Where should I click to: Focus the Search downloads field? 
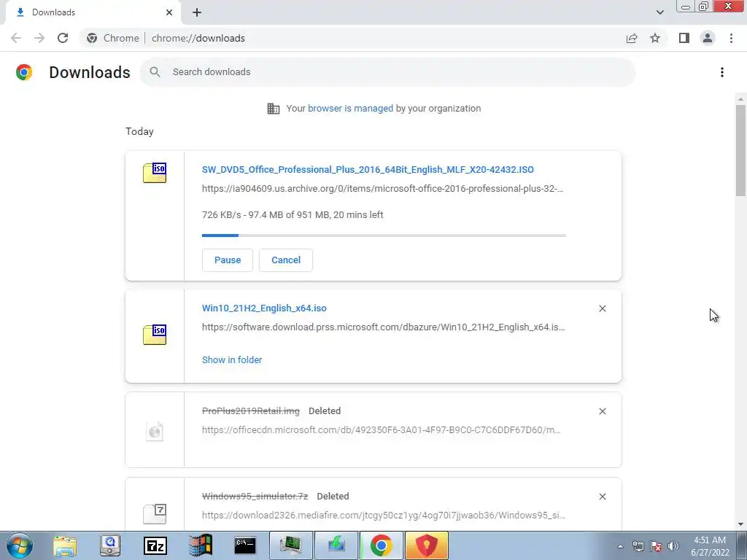coord(388,72)
